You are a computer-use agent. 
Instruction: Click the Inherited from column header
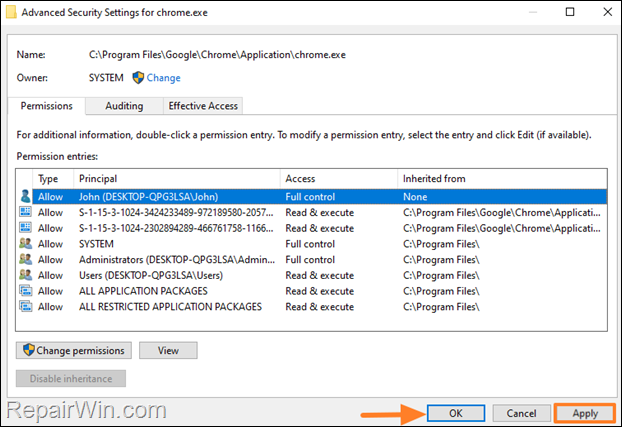point(502,179)
